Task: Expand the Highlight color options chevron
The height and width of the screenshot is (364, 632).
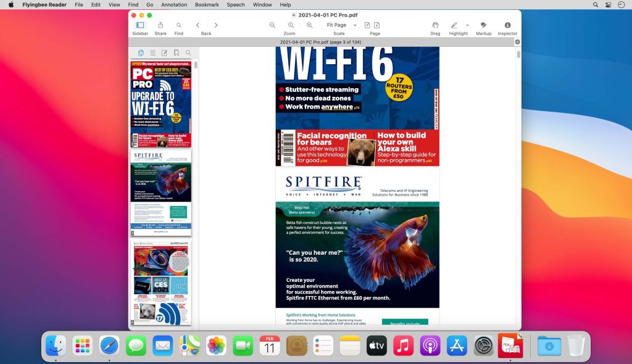Action: [x=467, y=25]
